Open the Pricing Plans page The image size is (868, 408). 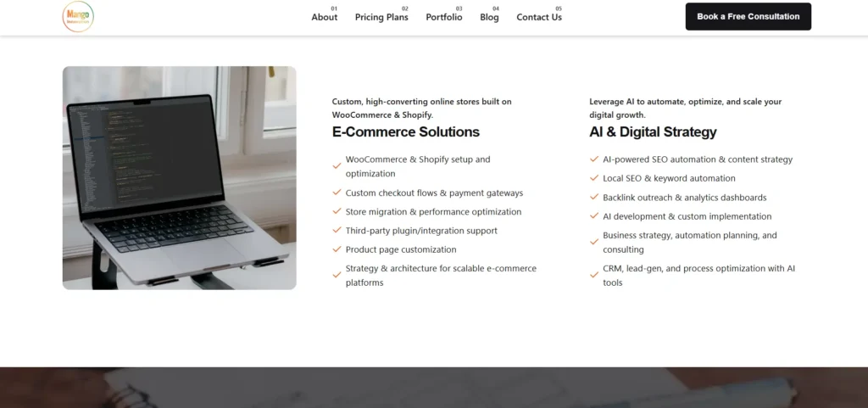click(x=381, y=17)
